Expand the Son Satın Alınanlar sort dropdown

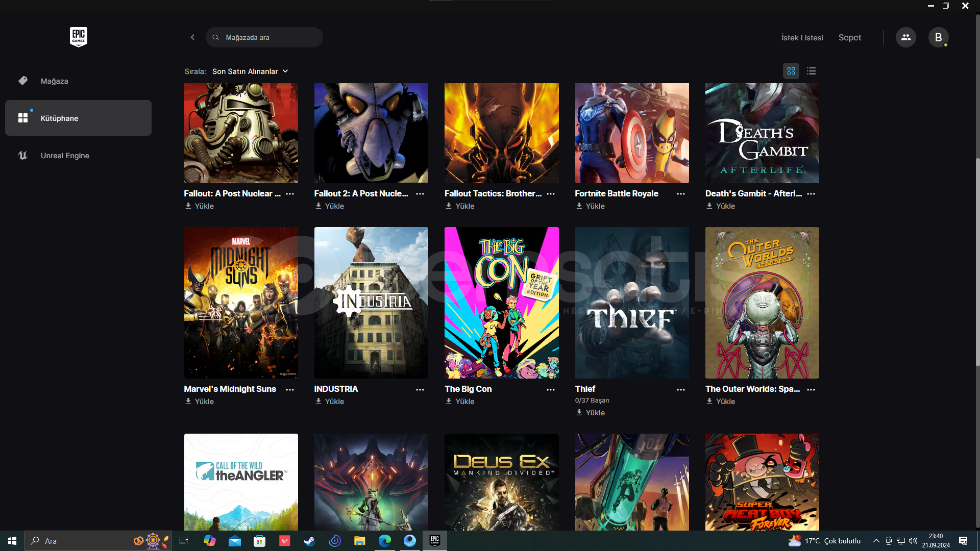click(250, 71)
